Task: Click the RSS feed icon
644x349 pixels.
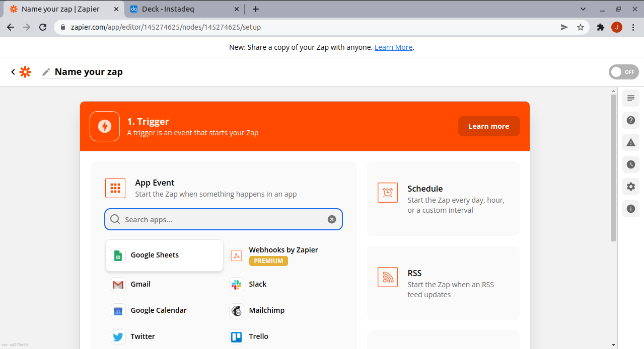Action: [387, 277]
